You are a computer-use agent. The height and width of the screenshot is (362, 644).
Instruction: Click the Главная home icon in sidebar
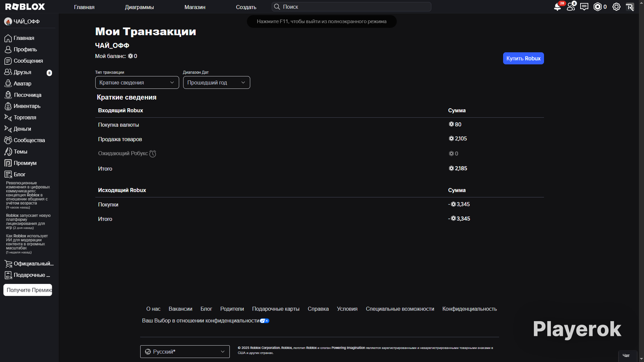coord(8,38)
